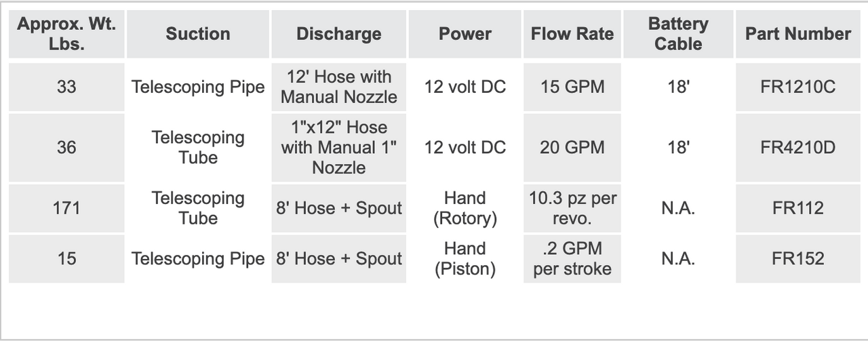Click the .2 GPM per stroke cell

[x=572, y=258]
